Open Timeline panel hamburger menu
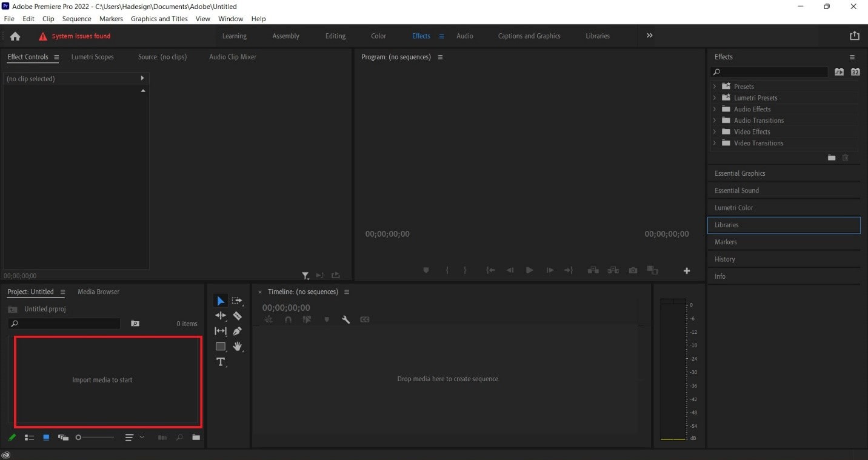Screen dimensions: 868x460 (x=347, y=292)
